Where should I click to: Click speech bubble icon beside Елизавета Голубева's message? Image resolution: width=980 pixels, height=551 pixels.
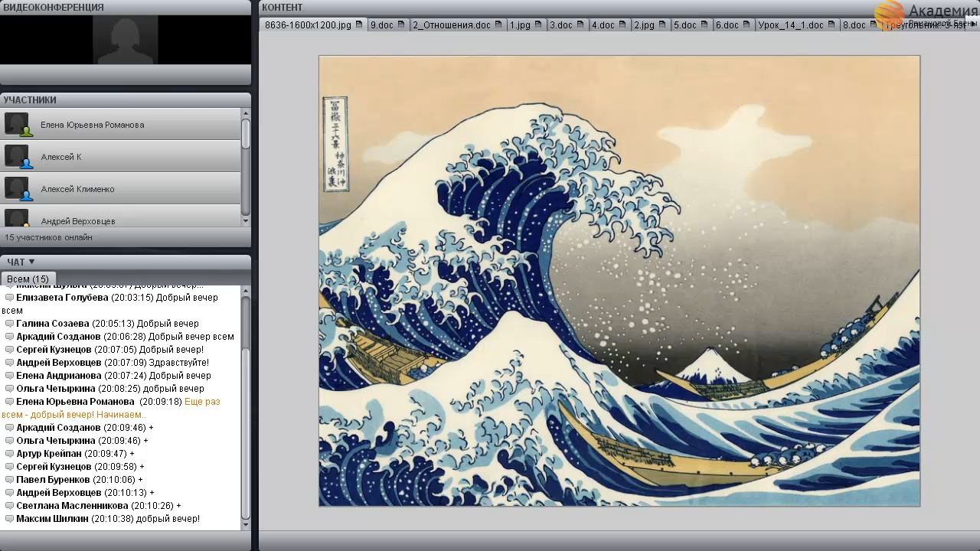pyautogui.click(x=10, y=298)
